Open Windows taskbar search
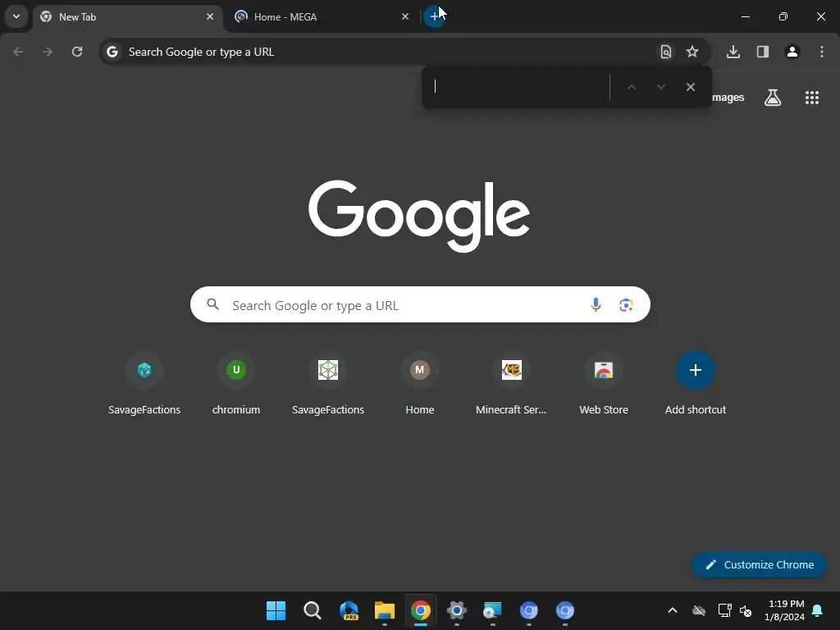The width and height of the screenshot is (840, 630). pyautogui.click(x=313, y=610)
